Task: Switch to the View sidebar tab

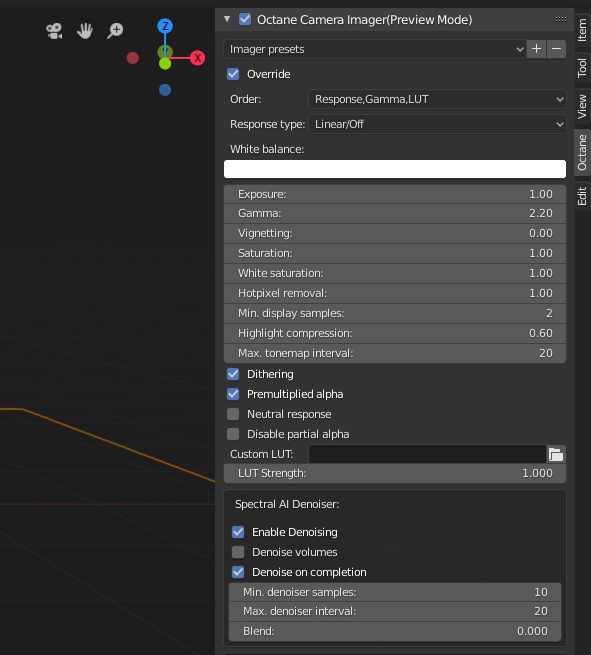Action: [x=582, y=107]
